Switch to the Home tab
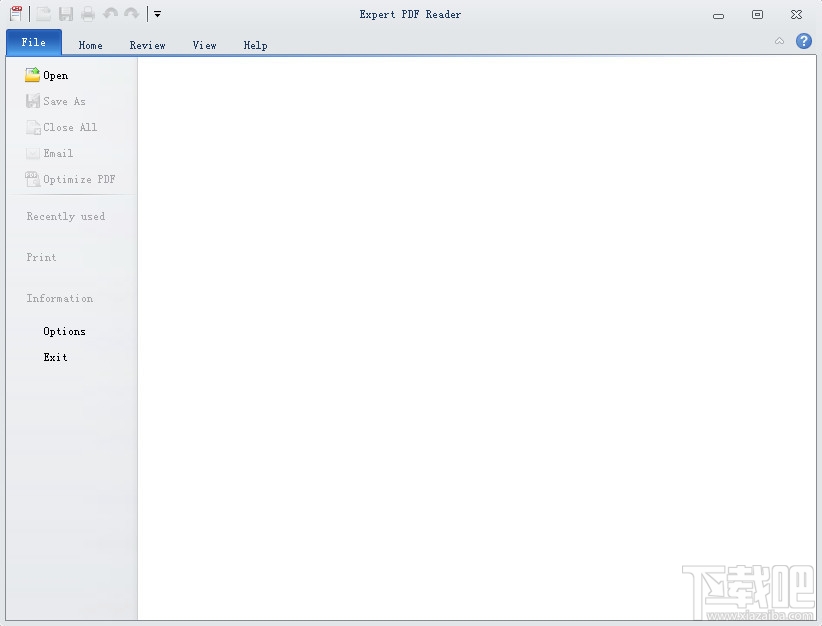Viewport: 822px width, 626px height. [90, 44]
